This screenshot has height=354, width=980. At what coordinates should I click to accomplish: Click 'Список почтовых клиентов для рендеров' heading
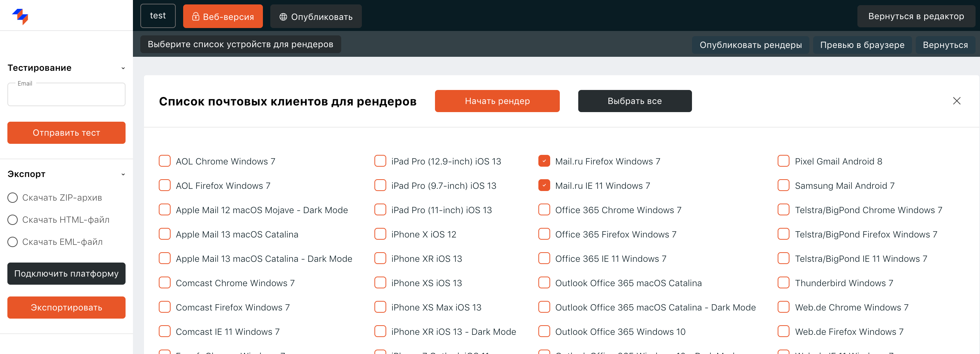tap(288, 101)
